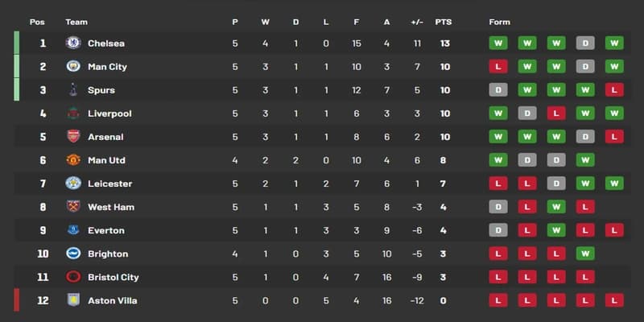Click the Team column header

(x=76, y=22)
